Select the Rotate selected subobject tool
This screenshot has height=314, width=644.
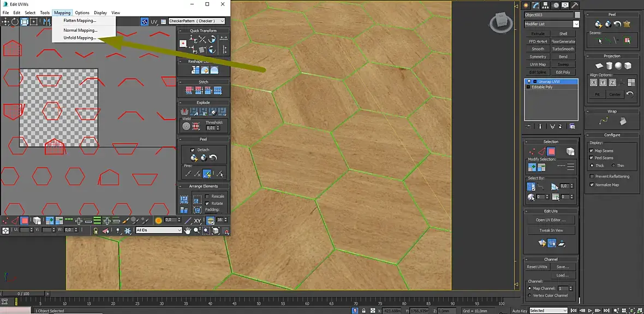(x=15, y=21)
